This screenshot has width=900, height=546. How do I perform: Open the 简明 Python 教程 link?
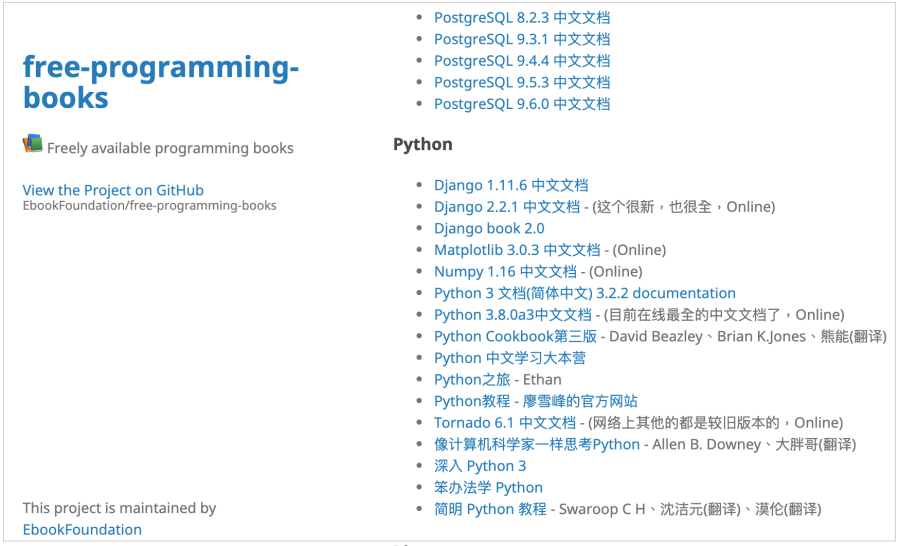(490, 509)
